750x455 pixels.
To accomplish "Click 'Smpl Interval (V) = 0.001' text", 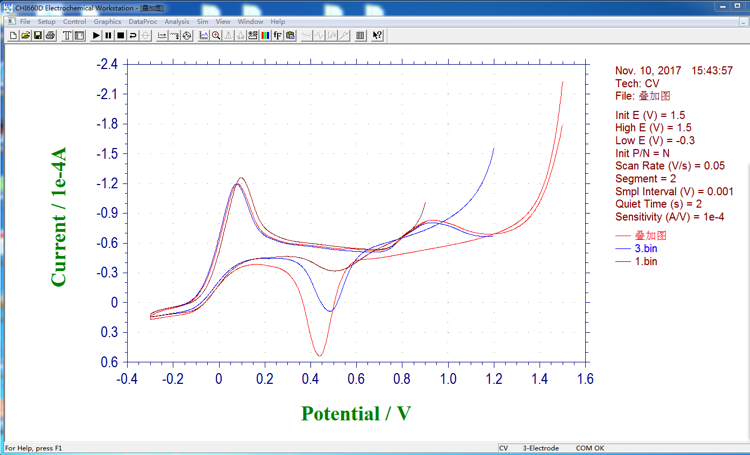I will (674, 191).
